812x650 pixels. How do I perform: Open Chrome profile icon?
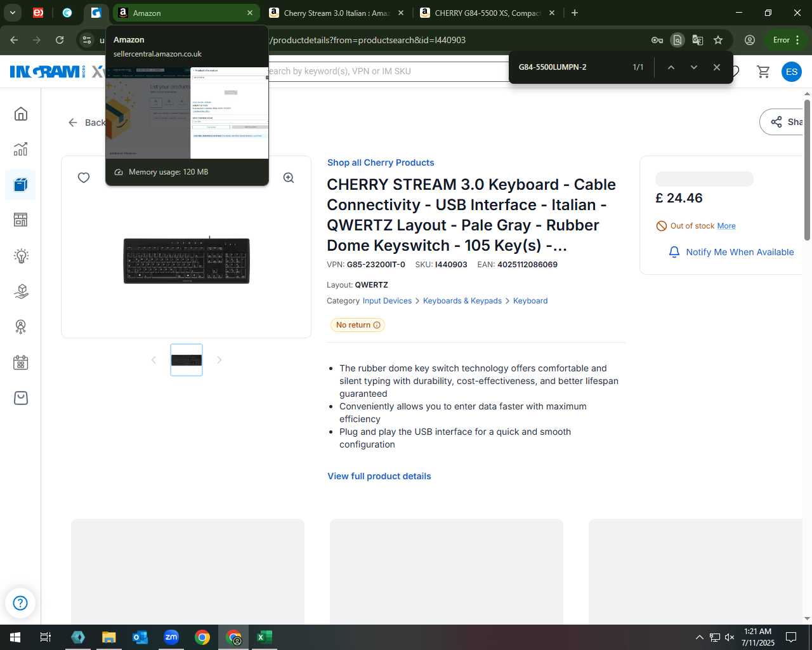coord(750,40)
